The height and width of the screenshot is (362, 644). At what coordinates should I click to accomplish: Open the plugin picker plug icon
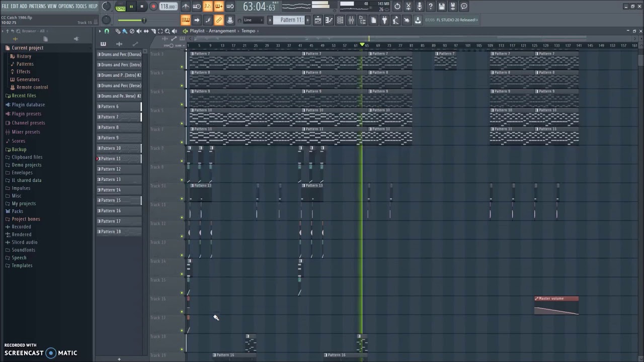[384, 20]
